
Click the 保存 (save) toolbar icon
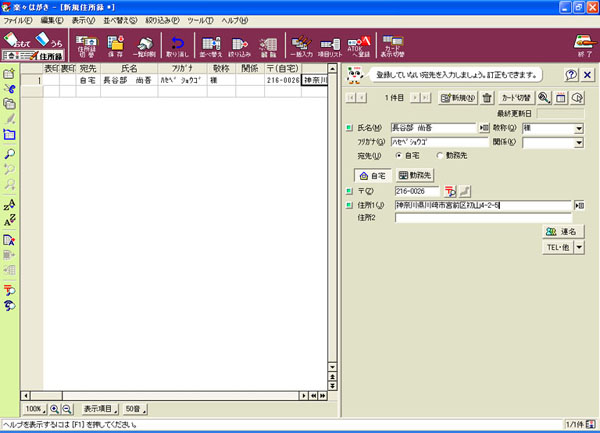tap(115, 44)
